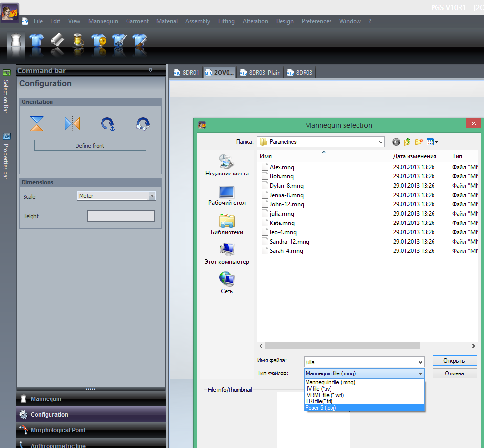Expand the Parametrics folder dropdown
This screenshot has width=484, height=448.
[x=381, y=142]
